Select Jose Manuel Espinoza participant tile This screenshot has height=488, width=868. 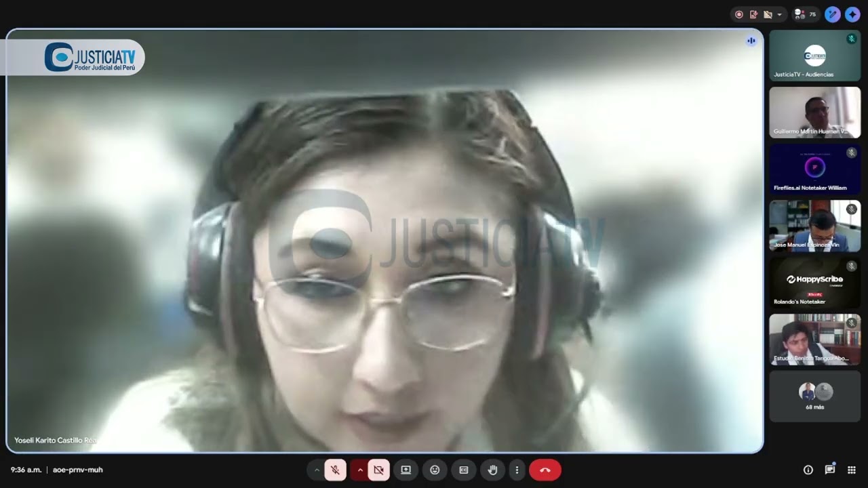[x=814, y=226]
